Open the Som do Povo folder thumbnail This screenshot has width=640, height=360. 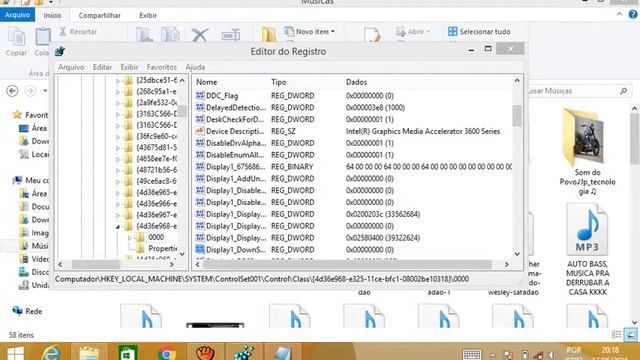click(584, 138)
